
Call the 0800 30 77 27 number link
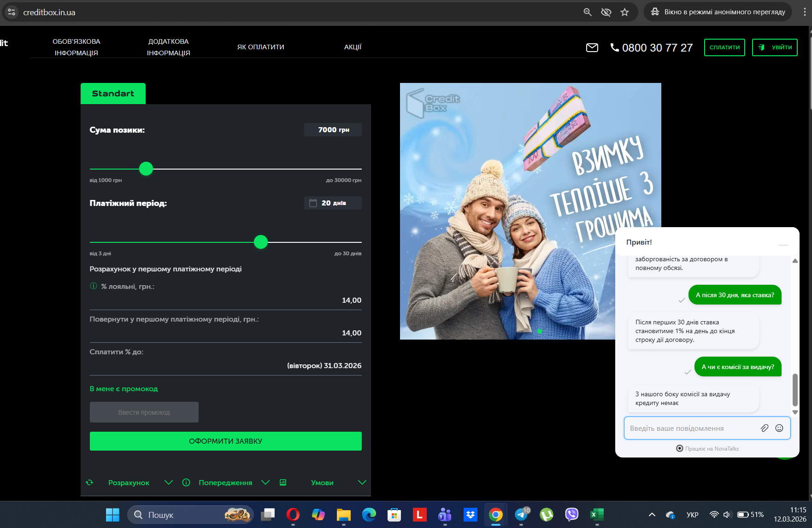(657, 47)
